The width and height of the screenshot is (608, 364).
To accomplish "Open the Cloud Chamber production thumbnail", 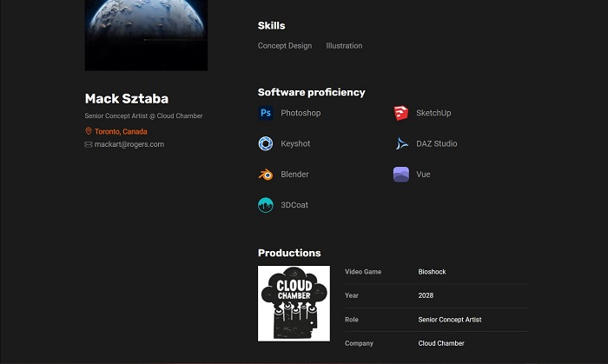I will click(294, 303).
